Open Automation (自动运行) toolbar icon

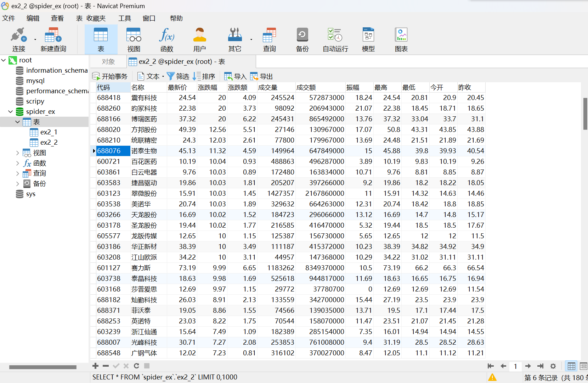point(335,40)
